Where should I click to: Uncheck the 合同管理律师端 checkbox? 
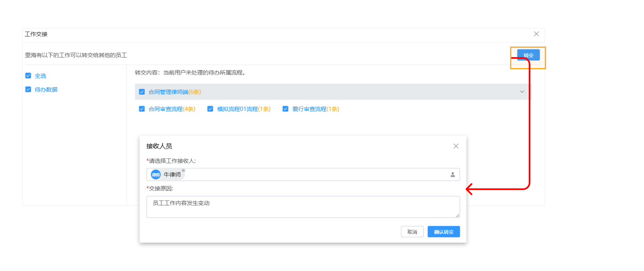click(142, 92)
